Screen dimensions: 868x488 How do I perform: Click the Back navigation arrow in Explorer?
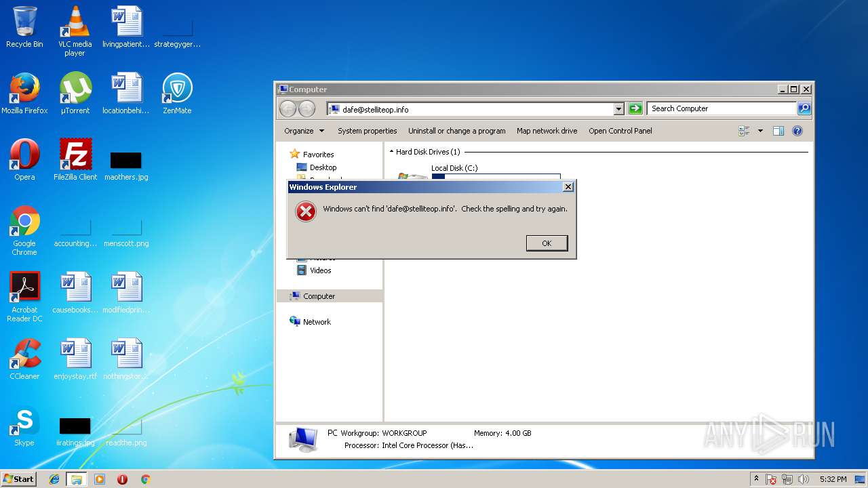coord(288,108)
